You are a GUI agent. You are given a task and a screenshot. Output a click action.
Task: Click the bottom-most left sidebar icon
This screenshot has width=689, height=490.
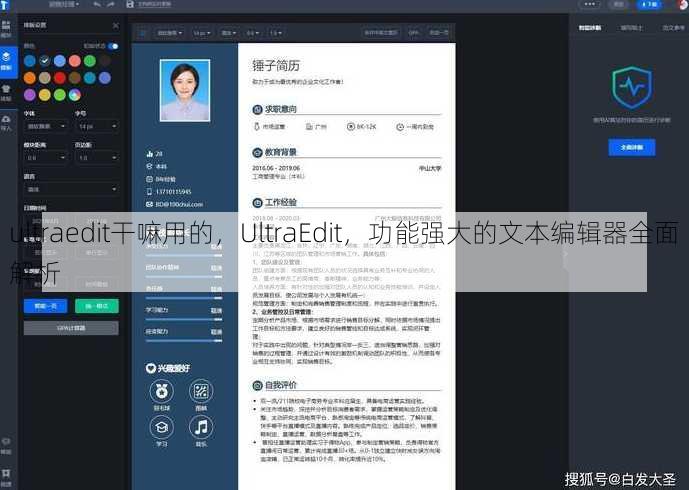[6, 476]
